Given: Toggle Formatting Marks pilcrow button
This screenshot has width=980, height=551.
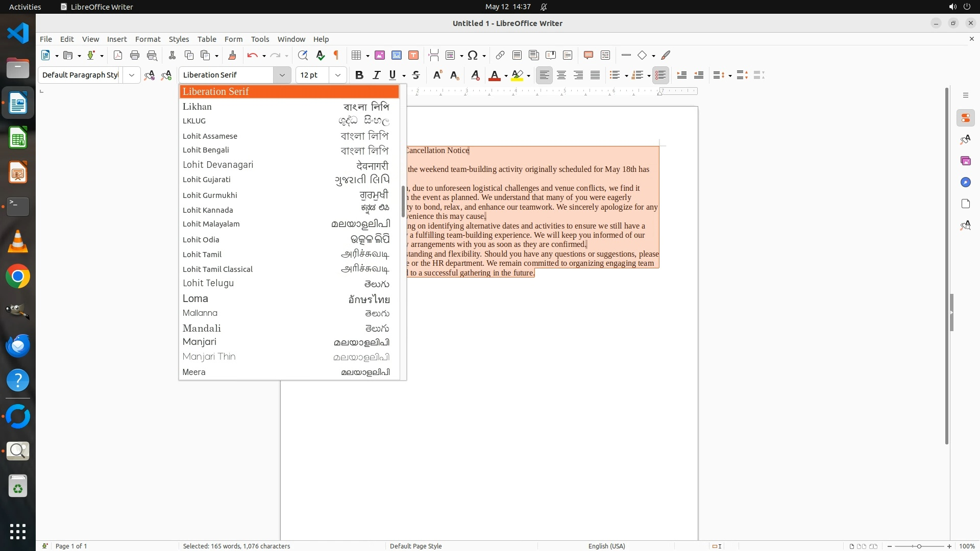Looking at the screenshot, I should [336, 55].
